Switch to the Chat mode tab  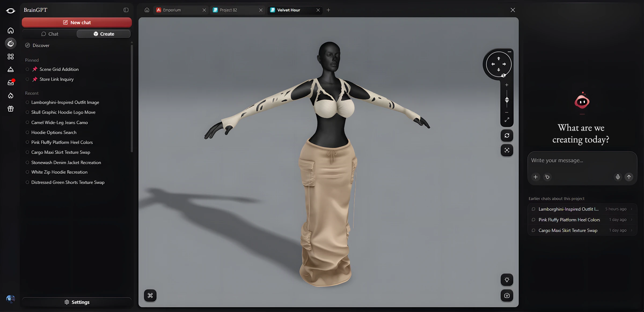click(x=50, y=34)
